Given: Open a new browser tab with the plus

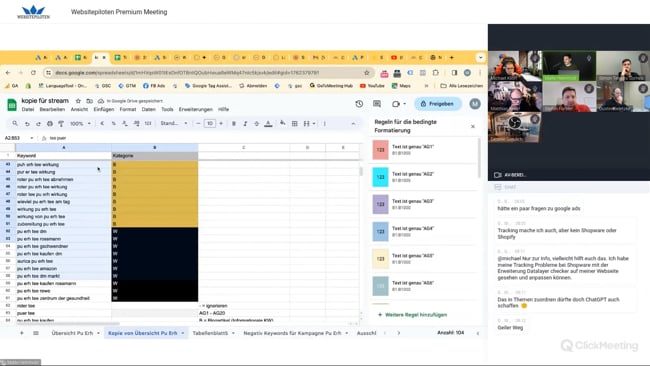Looking at the screenshot, I should tap(451, 58).
